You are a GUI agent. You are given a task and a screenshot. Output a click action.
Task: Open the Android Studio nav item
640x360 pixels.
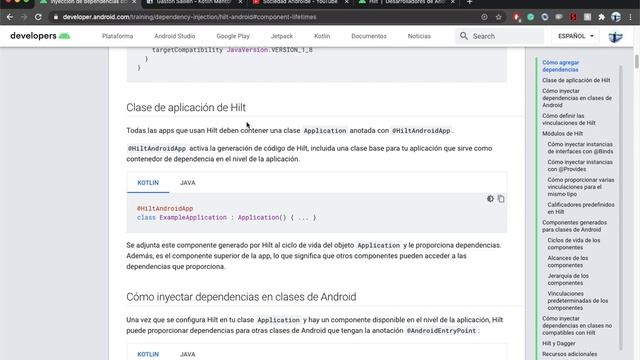(175, 36)
